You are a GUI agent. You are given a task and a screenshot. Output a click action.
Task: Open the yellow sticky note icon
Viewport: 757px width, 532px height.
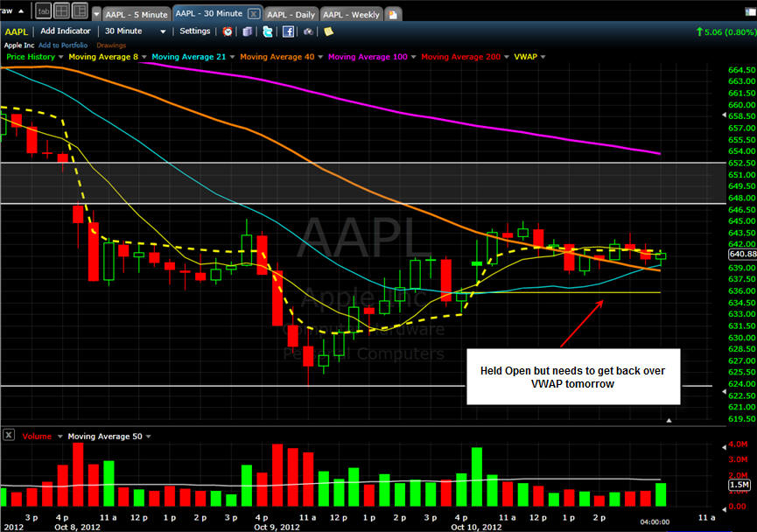tap(328, 31)
